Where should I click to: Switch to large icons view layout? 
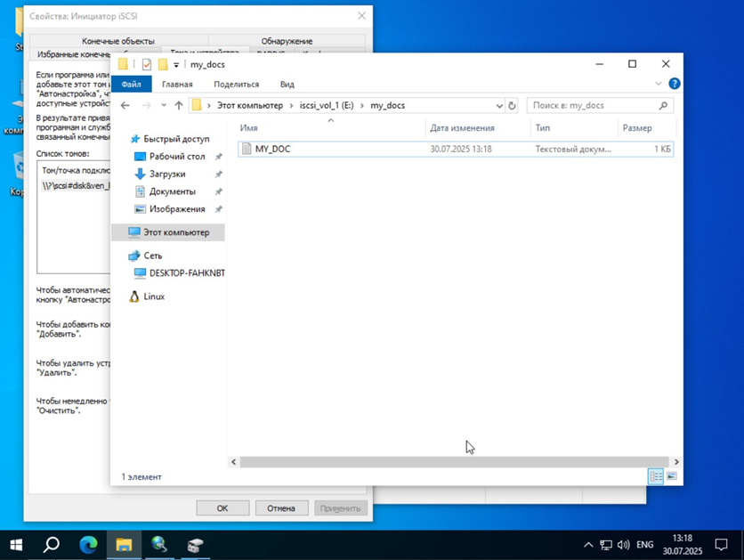[x=671, y=476]
